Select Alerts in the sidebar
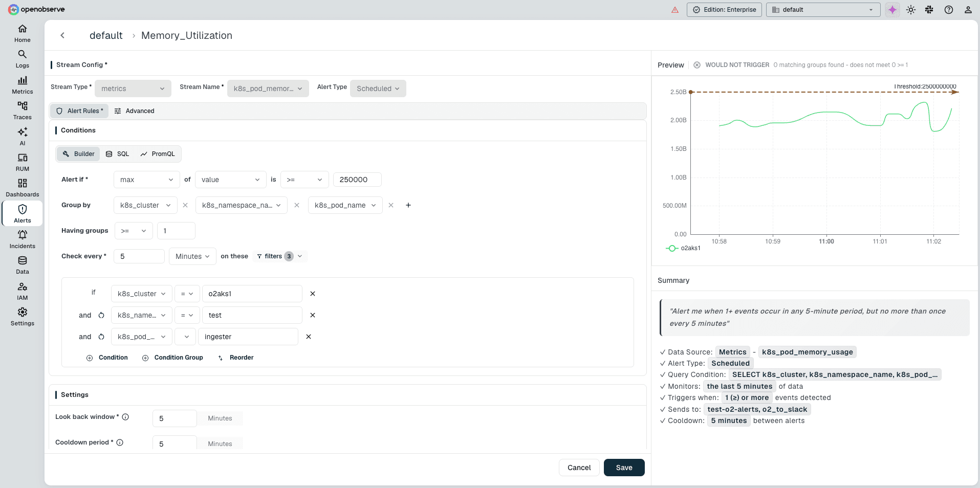980x488 pixels. coord(23,214)
